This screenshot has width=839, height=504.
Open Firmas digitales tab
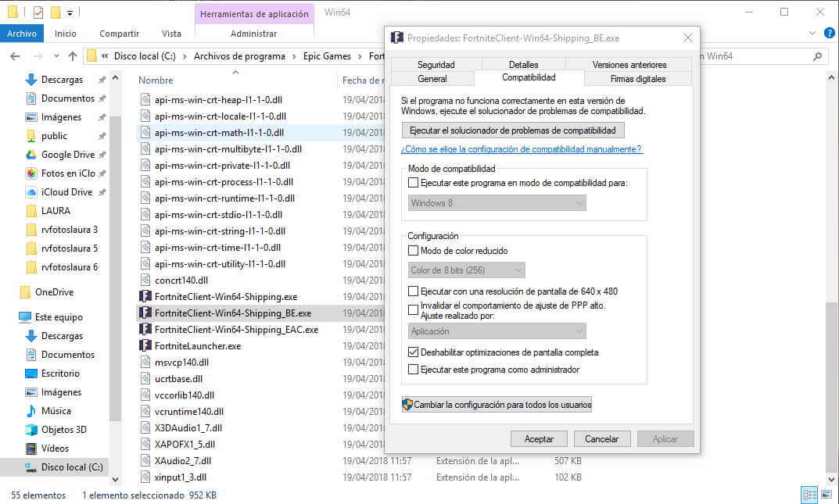tap(638, 79)
